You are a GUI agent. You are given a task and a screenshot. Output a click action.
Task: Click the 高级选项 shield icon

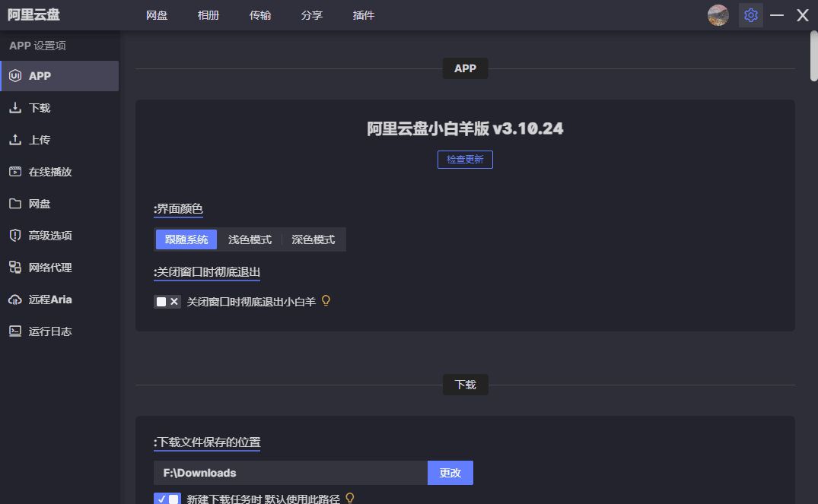coord(15,235)
